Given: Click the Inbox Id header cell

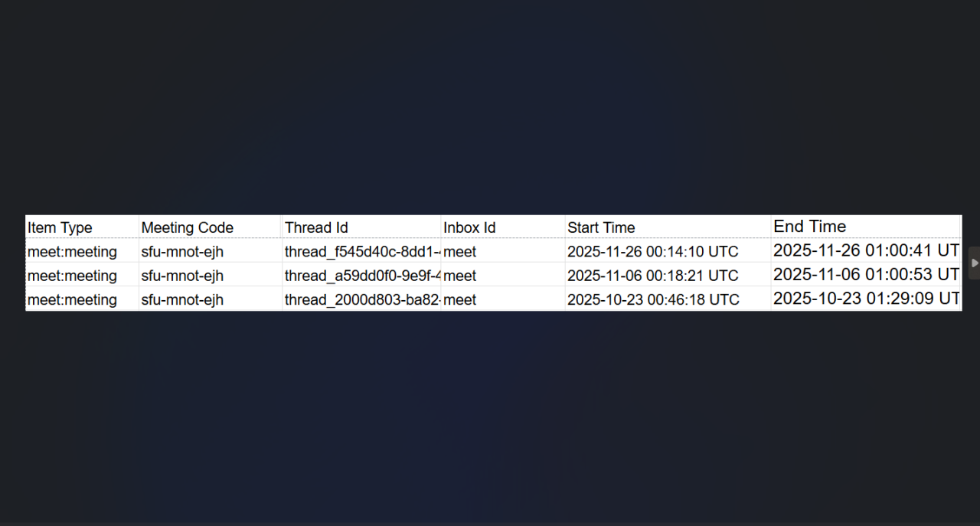Looking at the screenshot, I should (469, 227).
